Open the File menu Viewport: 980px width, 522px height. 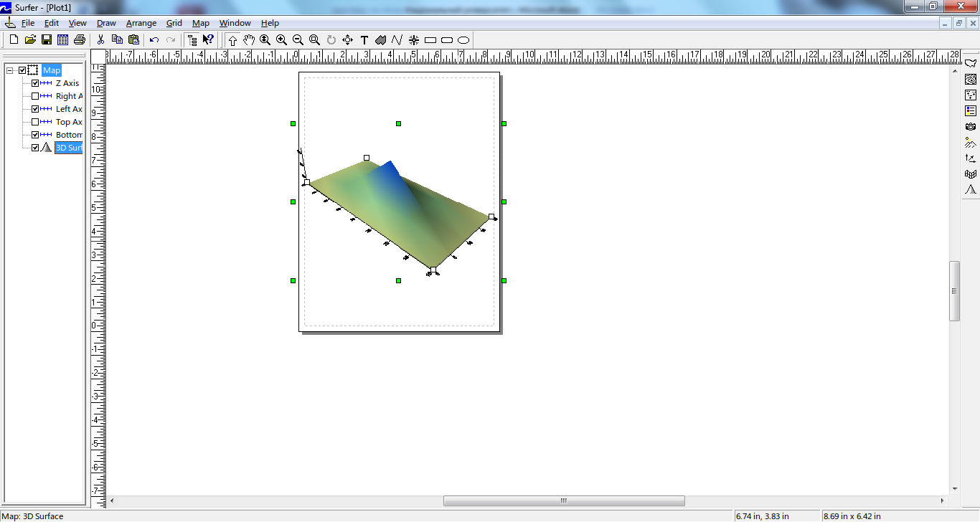point(28,23)
